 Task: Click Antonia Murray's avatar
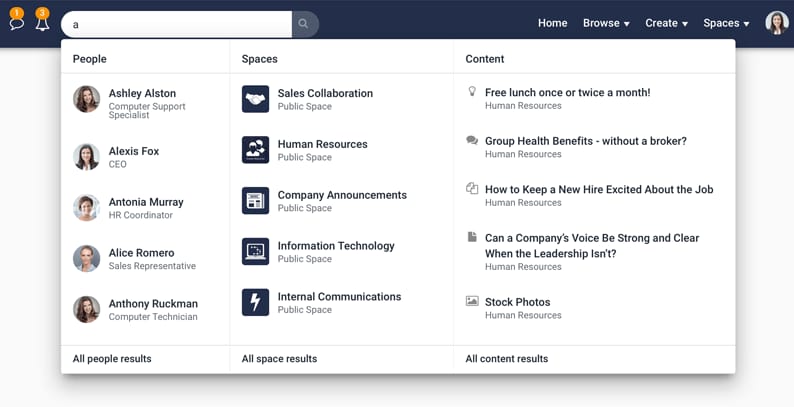pyautogui.click(x=86, y=208)
